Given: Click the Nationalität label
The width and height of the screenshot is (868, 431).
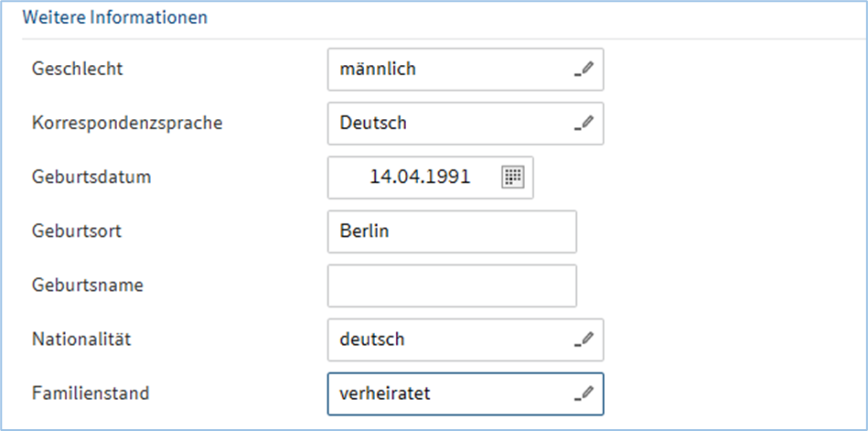Looking at the screenshot, I should click(x=81, y=339).
